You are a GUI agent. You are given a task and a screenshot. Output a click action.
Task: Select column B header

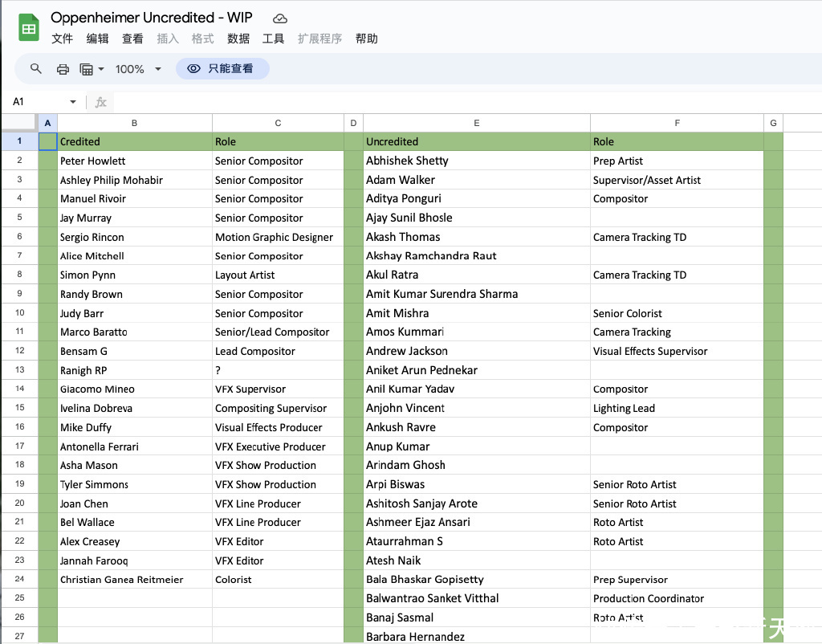[134, 123]
